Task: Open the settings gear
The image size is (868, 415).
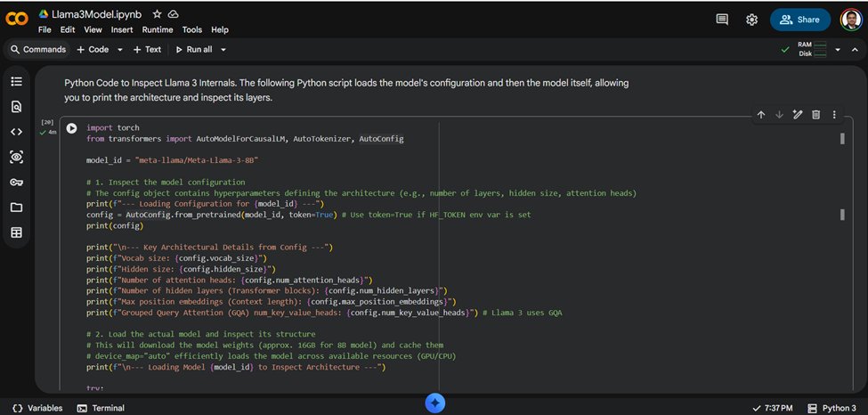Action: (751, 20)
